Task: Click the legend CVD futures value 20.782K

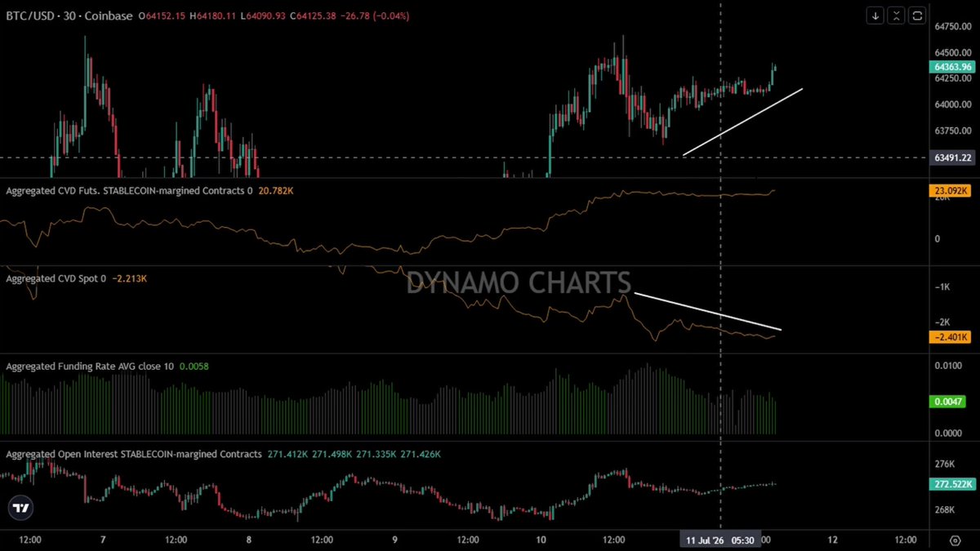Action: (276, 191)
